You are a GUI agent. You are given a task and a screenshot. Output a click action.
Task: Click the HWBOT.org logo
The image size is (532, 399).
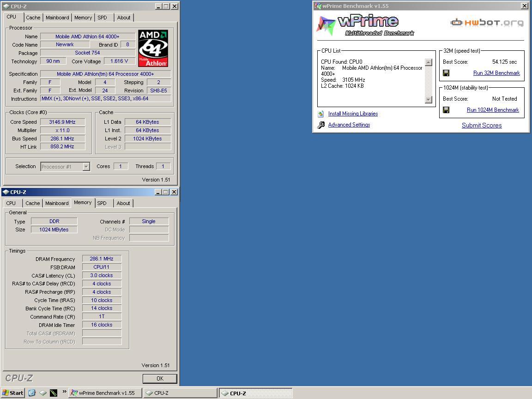[x=487, y=22]
